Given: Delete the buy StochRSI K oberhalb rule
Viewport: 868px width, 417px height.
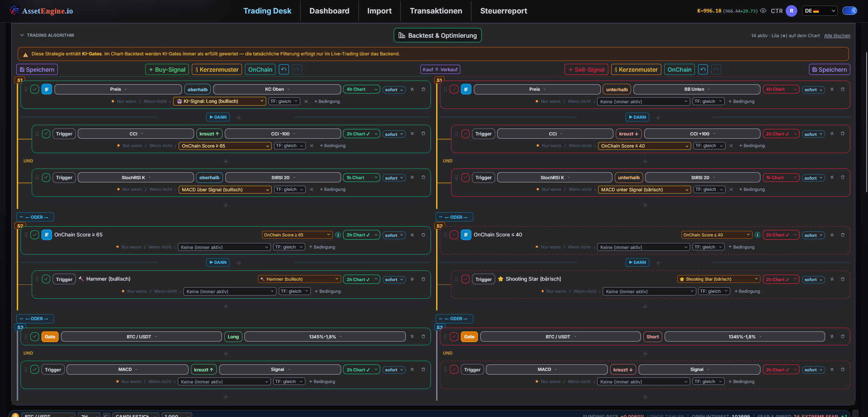Looking at the screenshot, I should tap(423, 177).
